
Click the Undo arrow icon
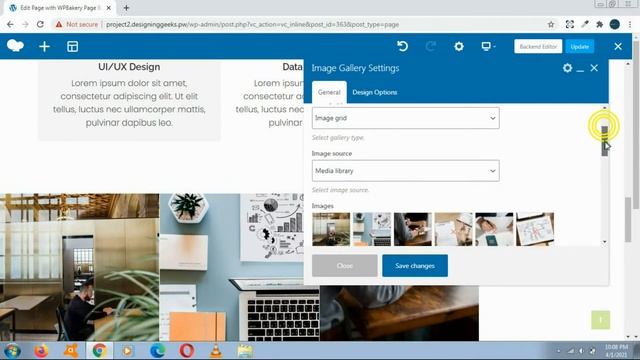coord(402,46)
